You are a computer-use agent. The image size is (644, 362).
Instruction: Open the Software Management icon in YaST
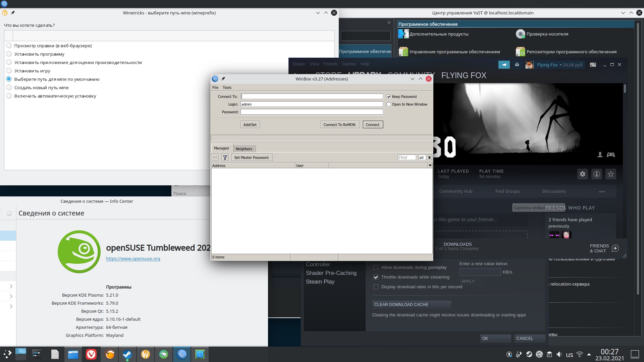click(x=404, y=52)
